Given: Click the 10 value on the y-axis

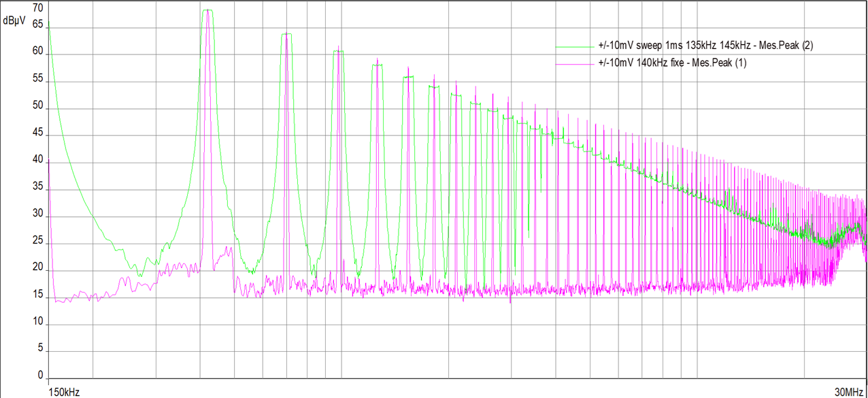Looking at the screenshot, I should pos(38,322).
